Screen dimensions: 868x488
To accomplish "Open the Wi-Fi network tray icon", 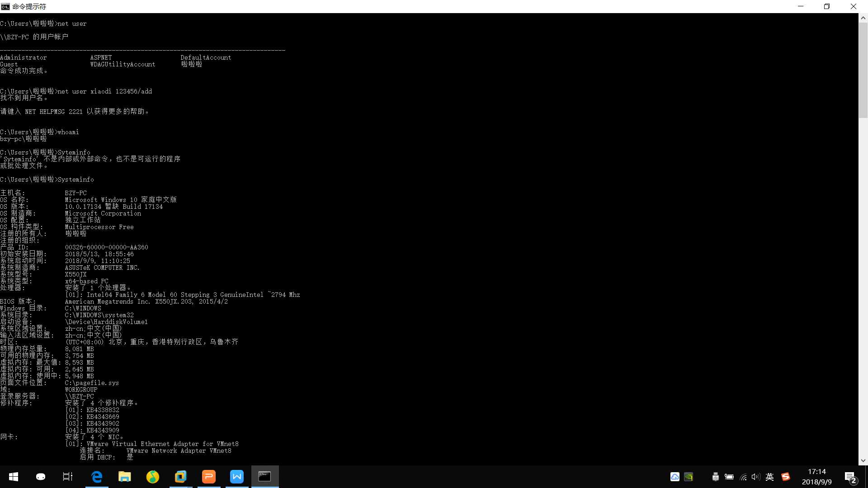I will [x=743, y=477].
